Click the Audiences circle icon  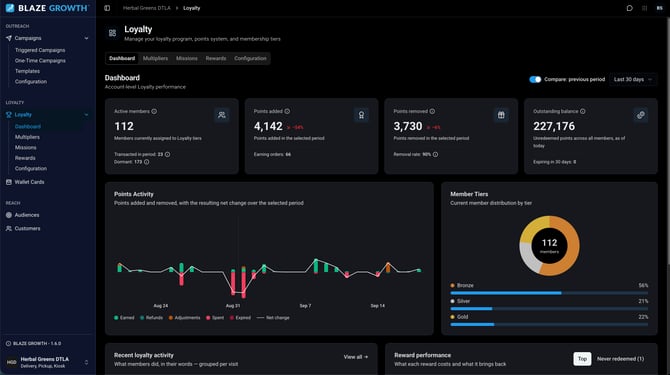pyautogui.click(x=9, y=215)
